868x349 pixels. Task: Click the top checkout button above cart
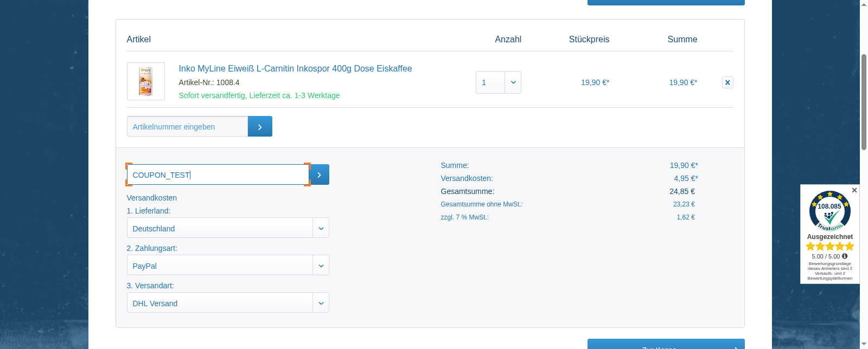666,2
